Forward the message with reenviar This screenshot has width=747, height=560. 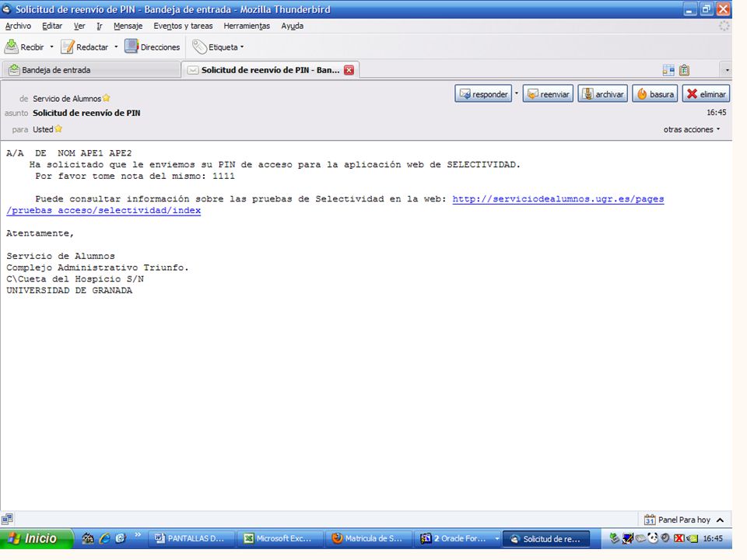[548, 94]
